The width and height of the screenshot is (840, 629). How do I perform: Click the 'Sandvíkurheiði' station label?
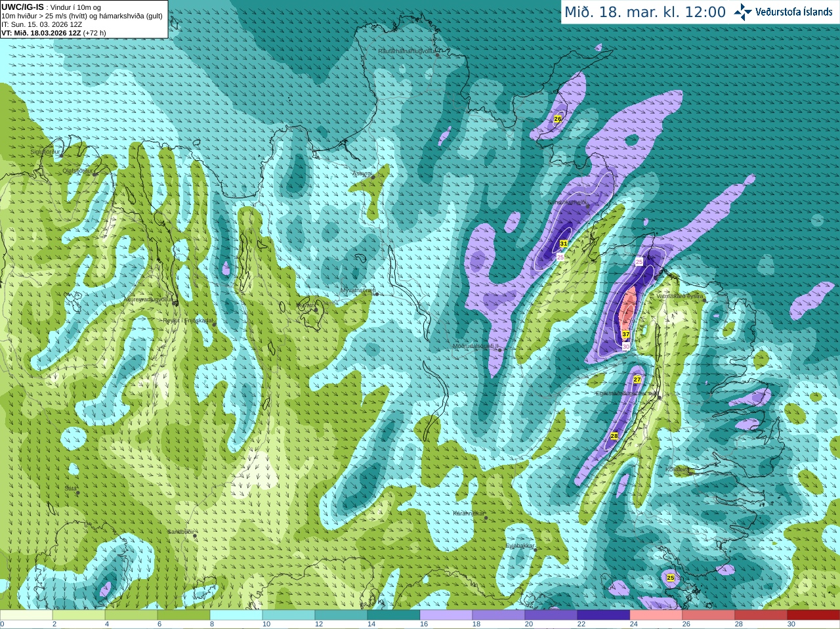click(567, 202)
